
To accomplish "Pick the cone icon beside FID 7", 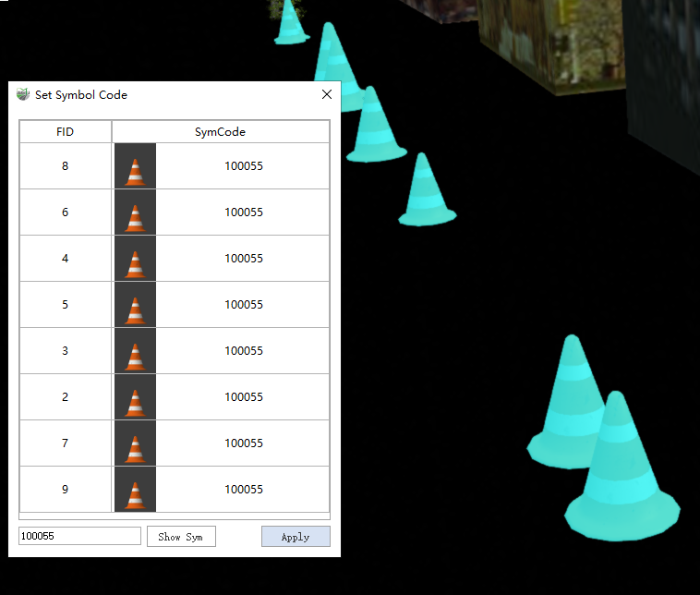I will [x=135, y=444].
